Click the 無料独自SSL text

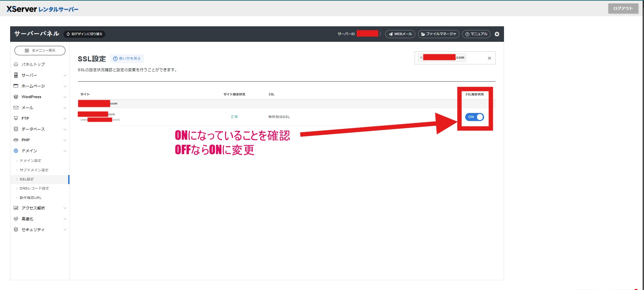(279, 117)
